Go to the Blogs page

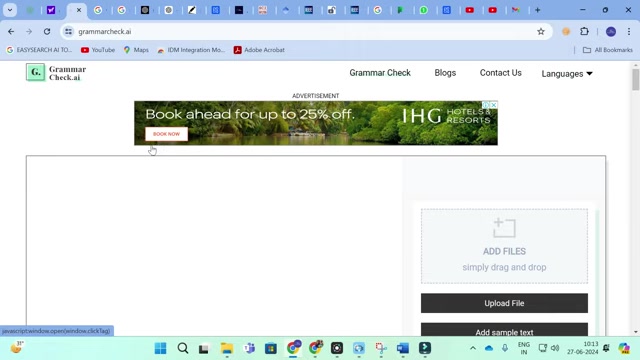coord(445,73)
